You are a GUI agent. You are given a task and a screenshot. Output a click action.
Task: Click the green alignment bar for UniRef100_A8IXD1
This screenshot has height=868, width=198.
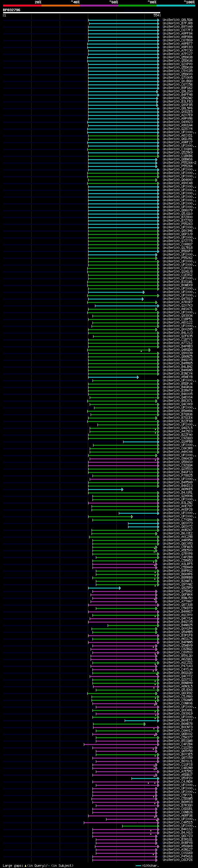(x=123, y=135)
